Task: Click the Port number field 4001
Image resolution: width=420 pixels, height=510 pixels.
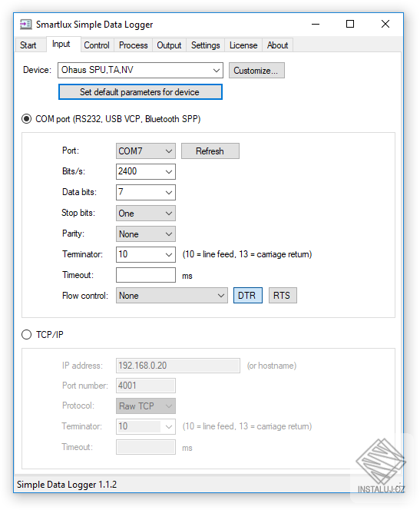Action: pyautogui.click(x=146, y=386)
